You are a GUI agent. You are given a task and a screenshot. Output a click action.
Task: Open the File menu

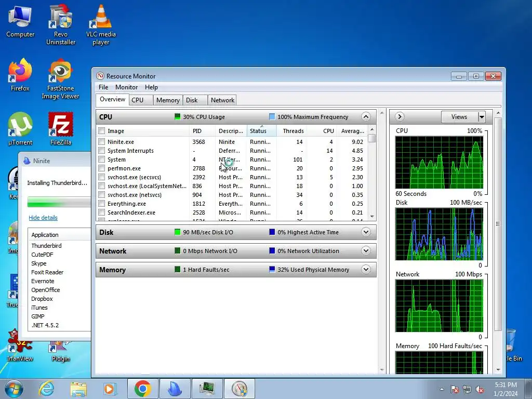[x=103, y=87]
